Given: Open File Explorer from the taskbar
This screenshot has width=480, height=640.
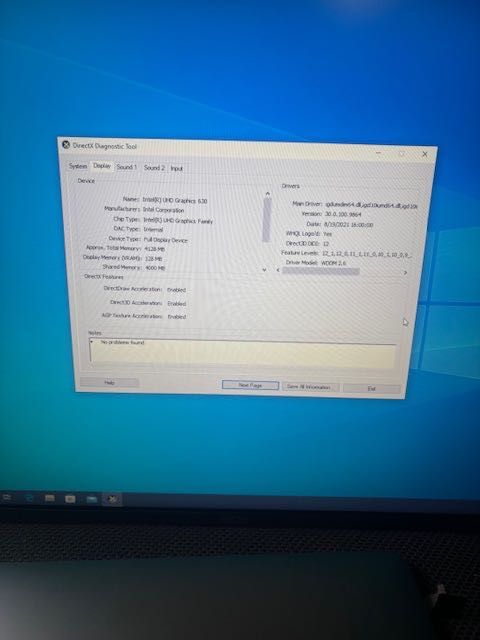Looking at the screenshot, I should click(50, 498).
